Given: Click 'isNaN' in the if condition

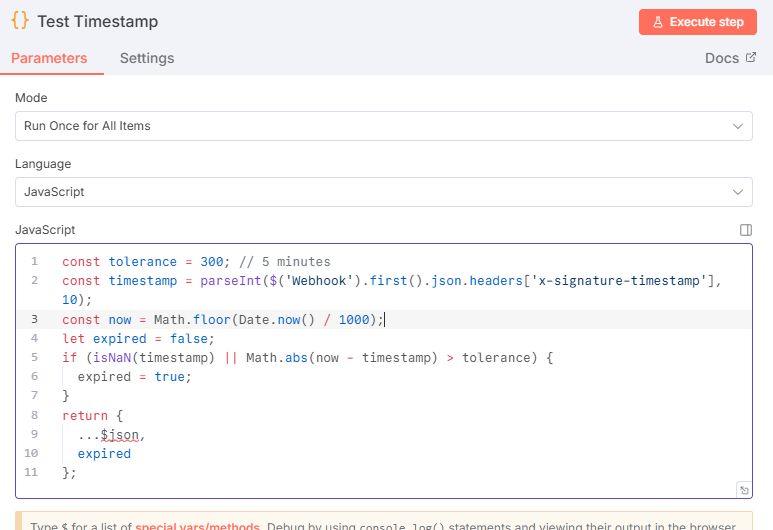Looking at the screenshot, I should pyautogui.click(x=112, y=358).
